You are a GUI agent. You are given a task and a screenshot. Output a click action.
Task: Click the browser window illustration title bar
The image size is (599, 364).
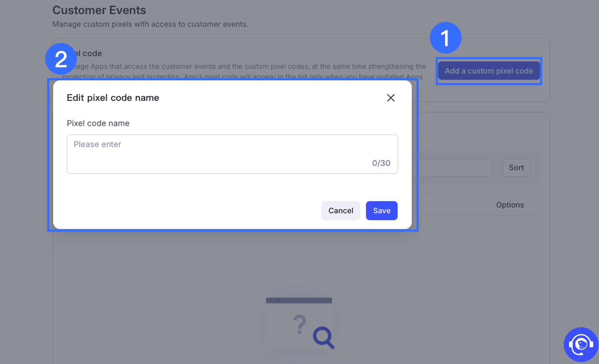tap(299, 301)
